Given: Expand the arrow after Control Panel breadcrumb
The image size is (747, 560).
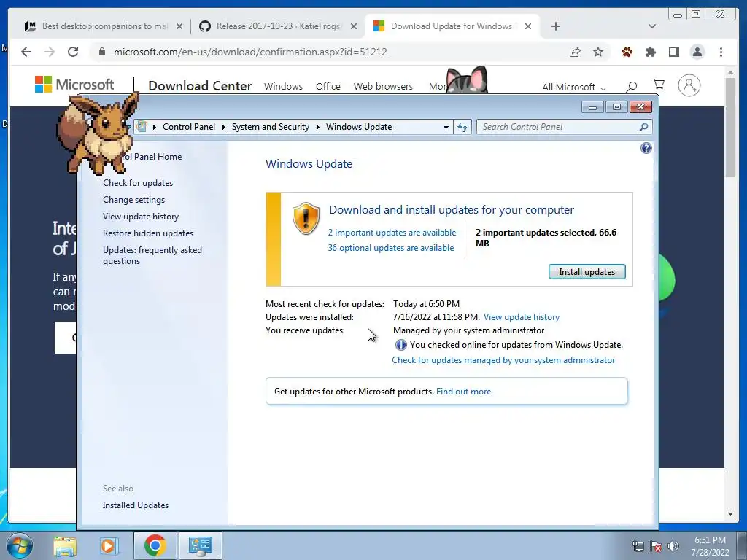Looking at the screenshot, I should [x=223, y=127].
